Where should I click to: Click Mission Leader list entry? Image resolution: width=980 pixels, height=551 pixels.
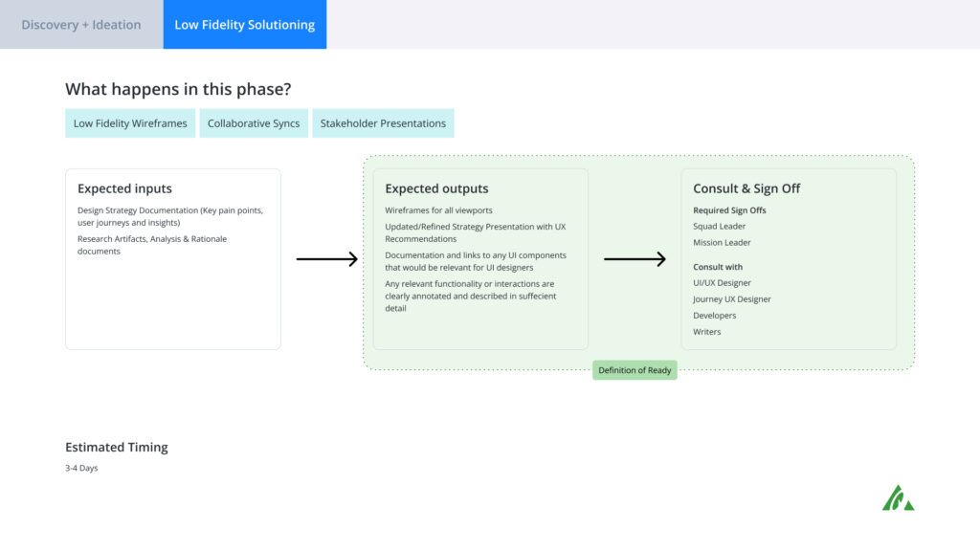tap(722, 242)
